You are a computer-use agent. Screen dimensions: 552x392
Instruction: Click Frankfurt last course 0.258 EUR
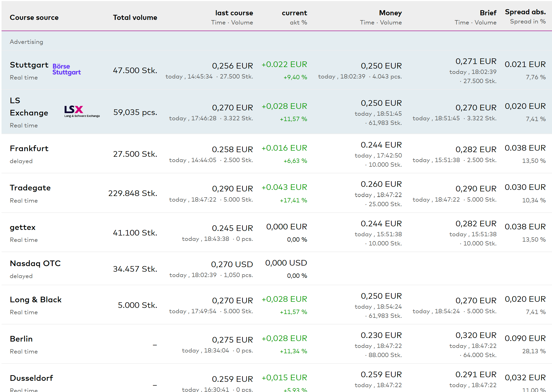pos(232,149)
